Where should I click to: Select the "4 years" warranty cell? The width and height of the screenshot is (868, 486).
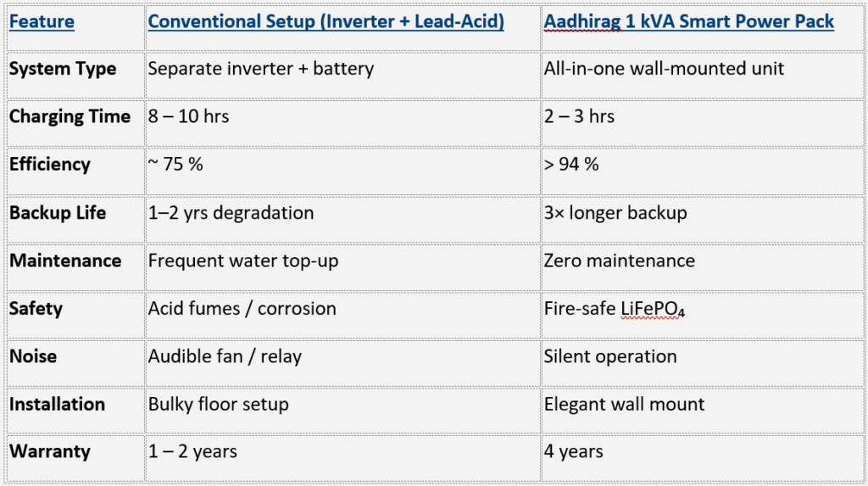pyautogui.click(x=574, y=452)
